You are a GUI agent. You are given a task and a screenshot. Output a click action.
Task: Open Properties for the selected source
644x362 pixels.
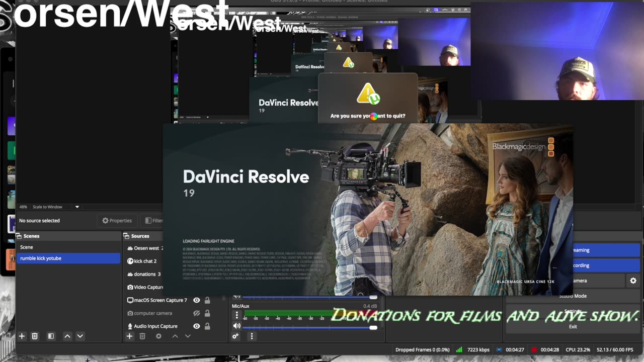click(x=117, y=220)
